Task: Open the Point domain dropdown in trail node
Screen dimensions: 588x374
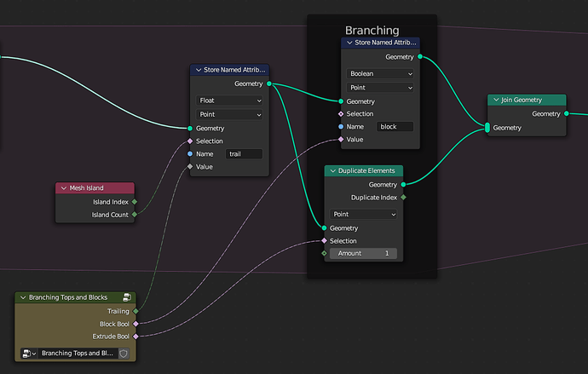Action: (229, 114)
